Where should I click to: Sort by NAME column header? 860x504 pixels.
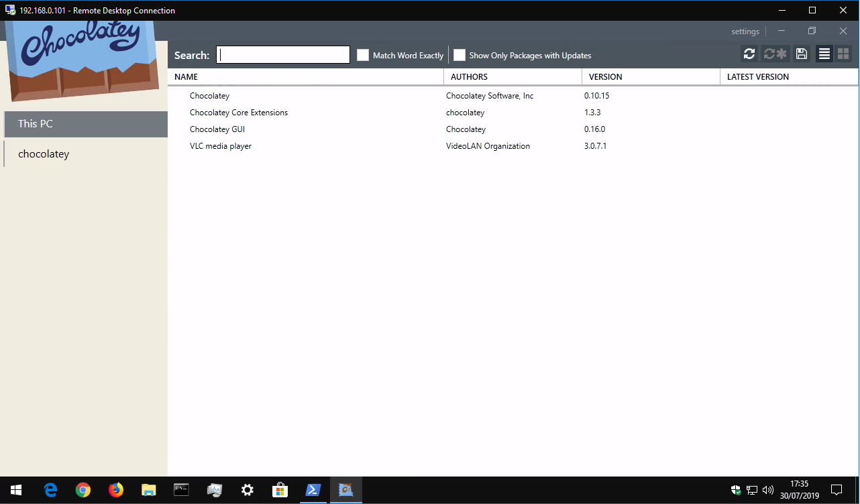305,76
